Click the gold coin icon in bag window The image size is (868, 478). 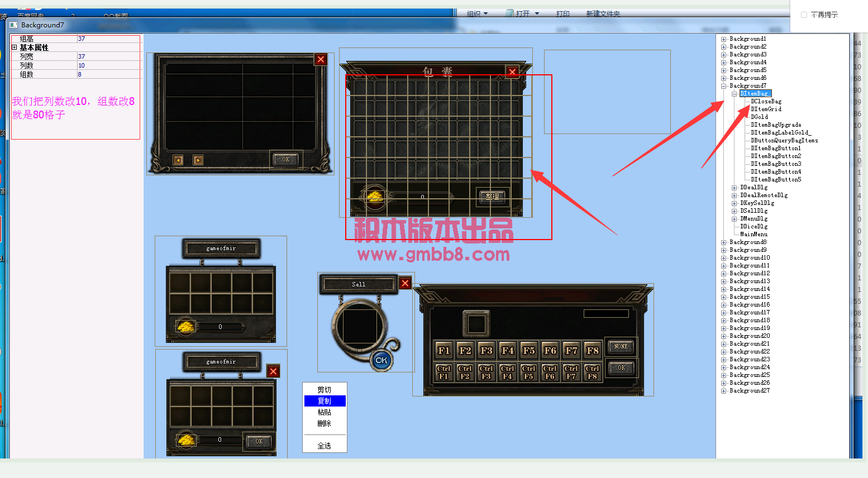(375, 197)
